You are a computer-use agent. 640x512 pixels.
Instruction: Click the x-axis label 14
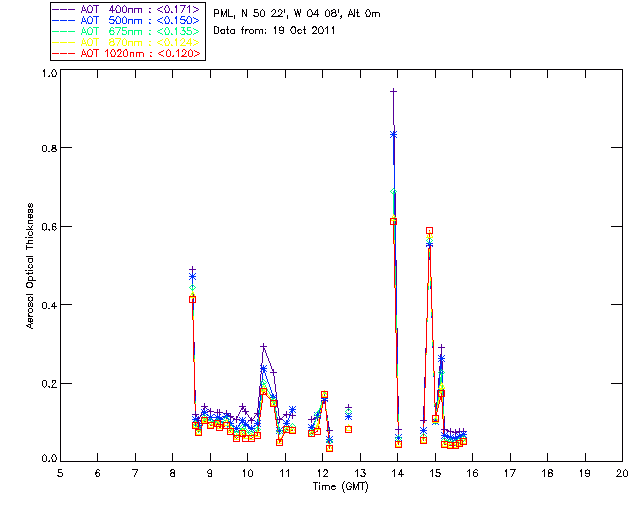click(x=398, y=473)
